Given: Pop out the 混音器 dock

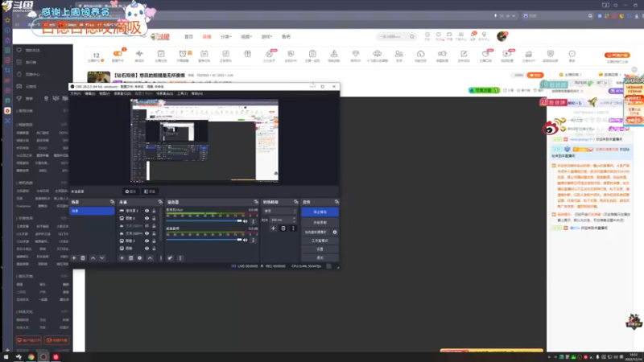Looking at the screenshot, I should 256,202.
